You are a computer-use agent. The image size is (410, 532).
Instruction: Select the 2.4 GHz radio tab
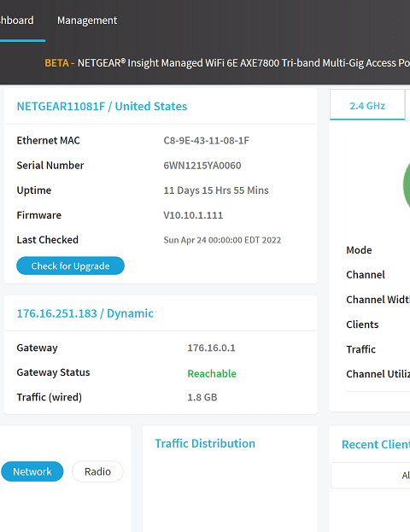pyautogui.click(x=367, y=106)
